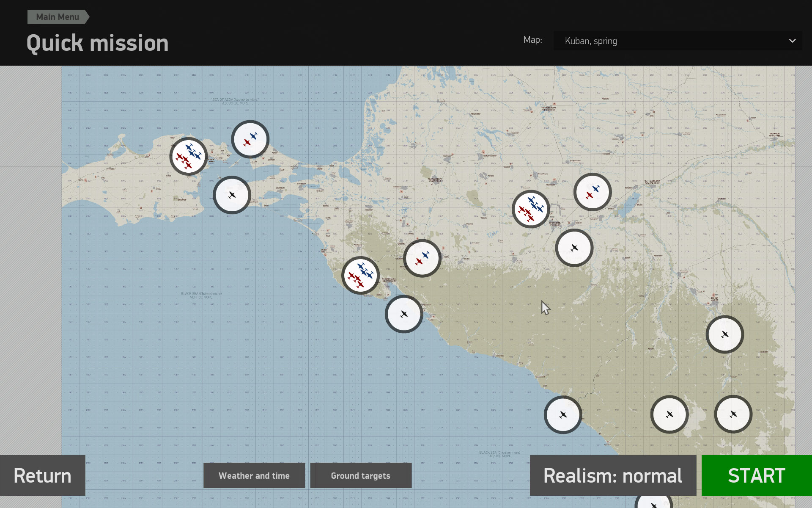Select the solo mission marker near Maykop
Image resolution: width=812 pixels, height=508 pixels.
point(725,334)
